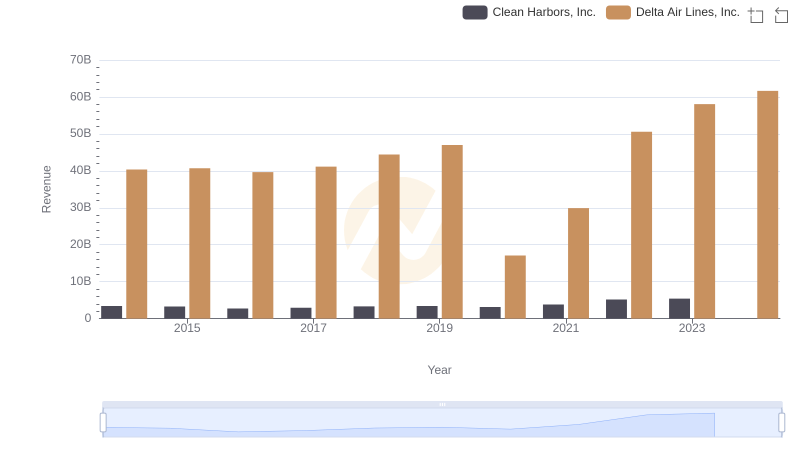800x461 pixels.
Task: Click the shortest Delta Air Lines bar
Action: click(x=515, y=286)
